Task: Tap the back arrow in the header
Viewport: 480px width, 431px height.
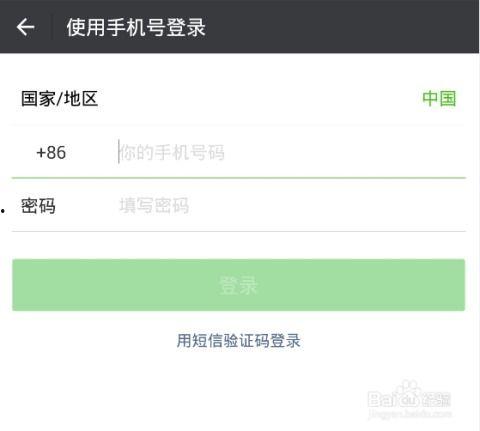Action: (25, 27)
